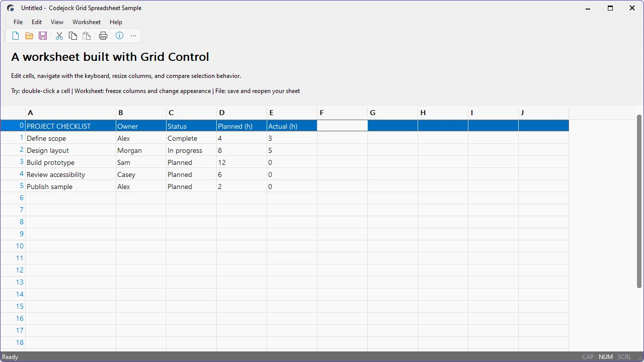Select row 10 header
Viewport: 644px width, 362px height.
tap(13, 246)
